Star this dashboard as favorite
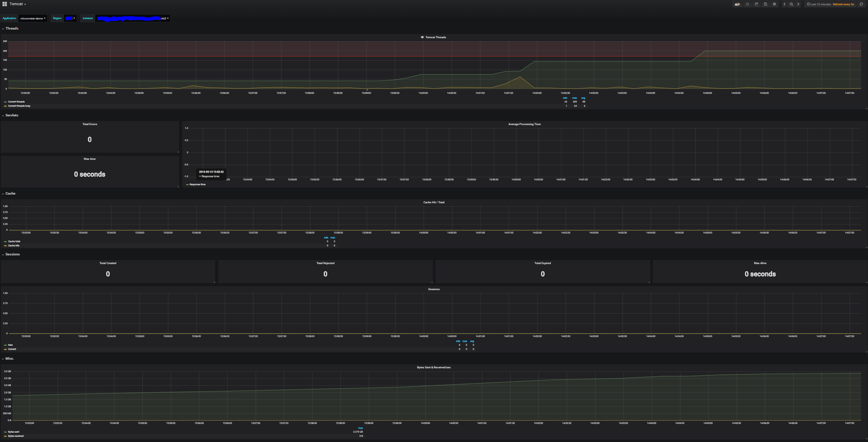 point(747,4)
